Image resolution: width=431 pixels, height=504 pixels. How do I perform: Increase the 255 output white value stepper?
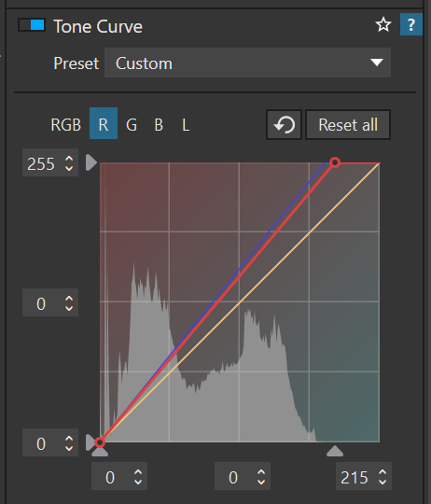[x=69, y=159]
